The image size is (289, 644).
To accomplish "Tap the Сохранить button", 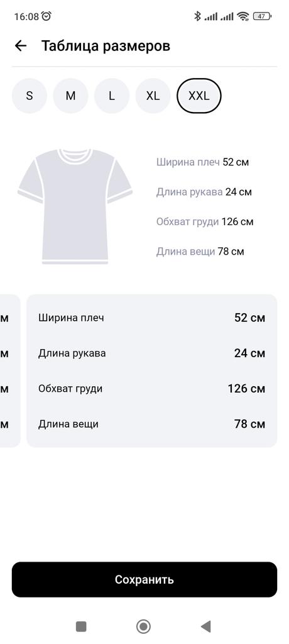I will [144, 579].
